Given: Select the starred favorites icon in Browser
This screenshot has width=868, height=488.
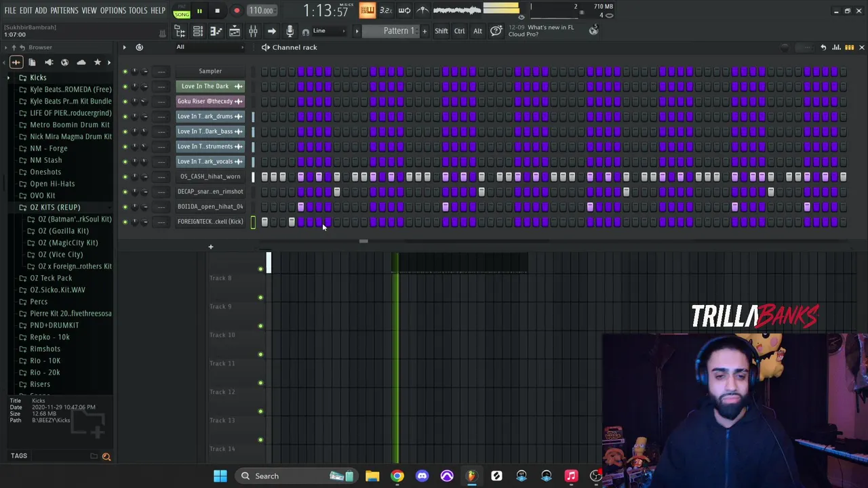Looking at the screenshot, I should point(97,62).
